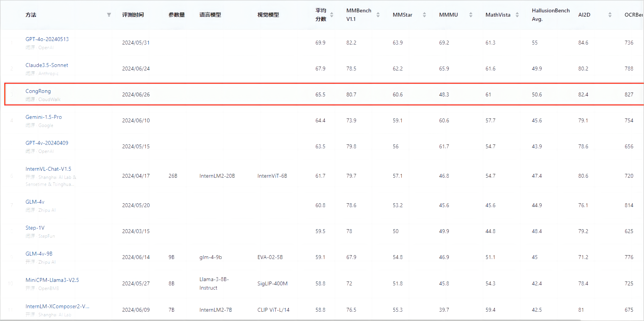The image size is (644, 321).
Task: Open the Step-1V model link
Action: (35, 228)
